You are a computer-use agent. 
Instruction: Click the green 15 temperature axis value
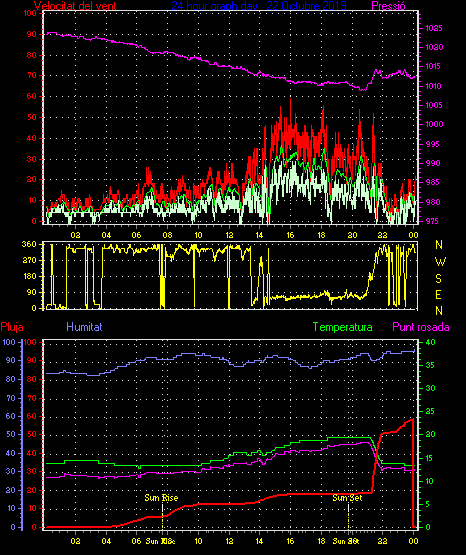pos(431,458)
